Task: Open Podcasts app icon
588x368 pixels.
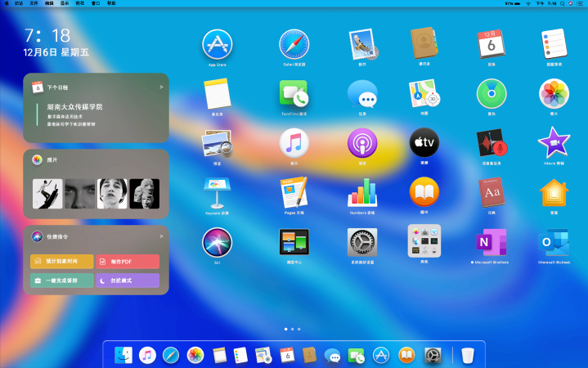Action: (361, 143)
